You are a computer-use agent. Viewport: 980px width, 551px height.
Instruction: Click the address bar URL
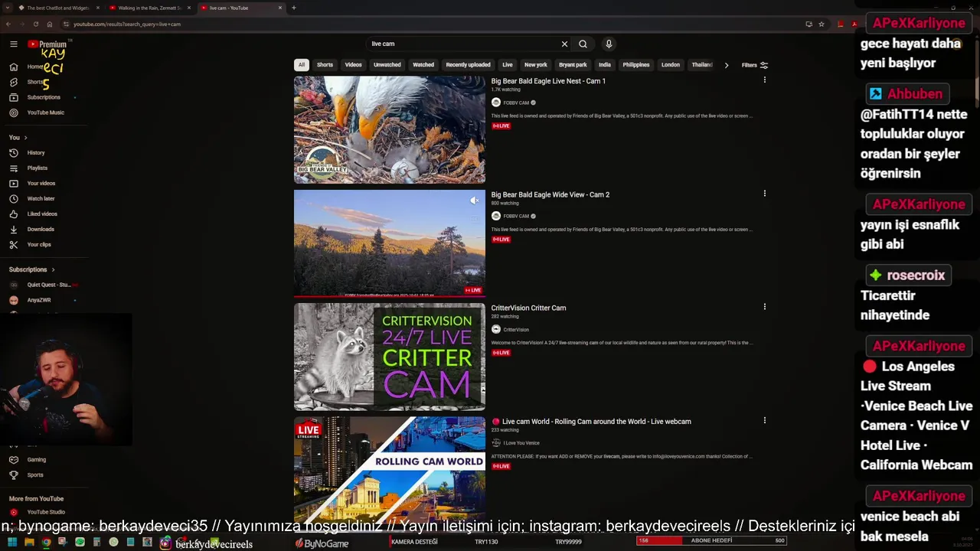tap(127, 24)
